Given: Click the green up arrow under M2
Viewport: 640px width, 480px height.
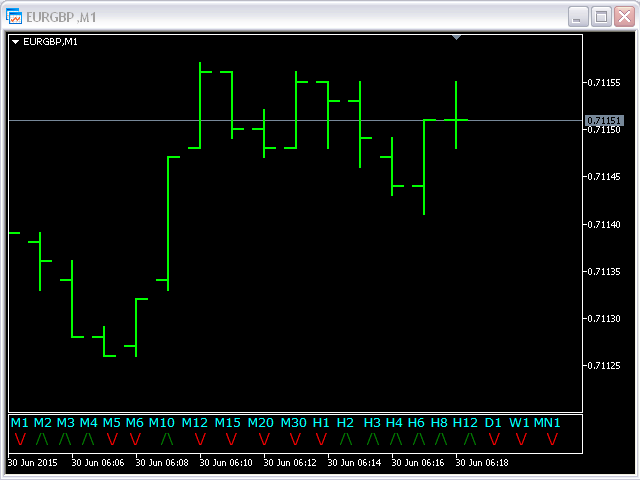Looking at the screenshot, I should (x=42, y=440).
